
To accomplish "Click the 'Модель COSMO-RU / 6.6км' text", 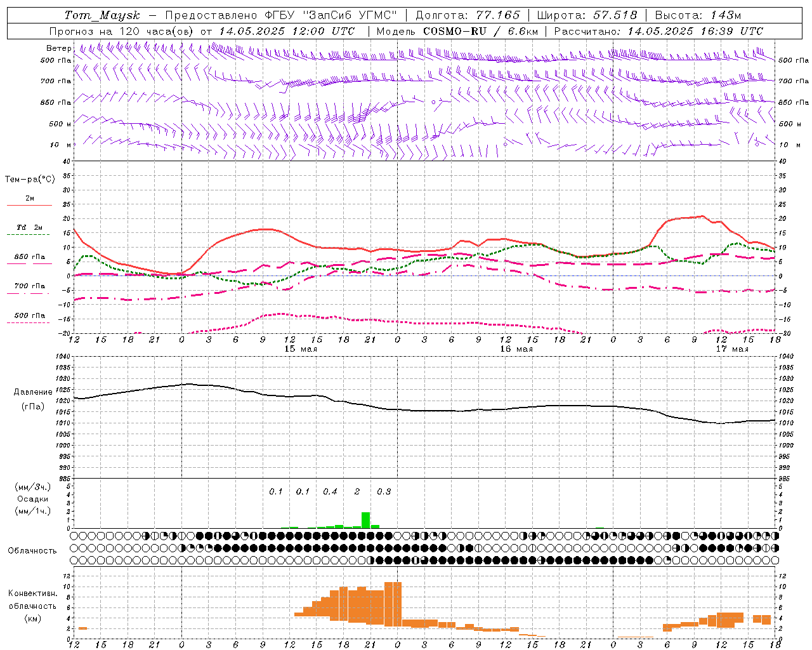I will coord(457,31).
